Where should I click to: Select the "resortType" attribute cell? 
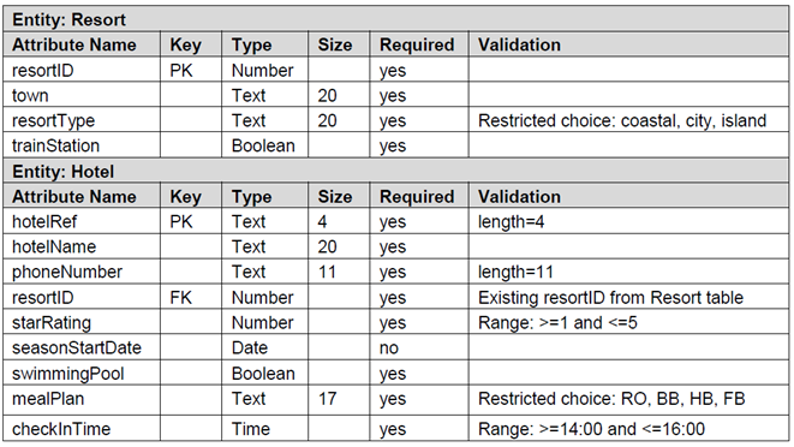pyautogui.click(x=53, y=120)
